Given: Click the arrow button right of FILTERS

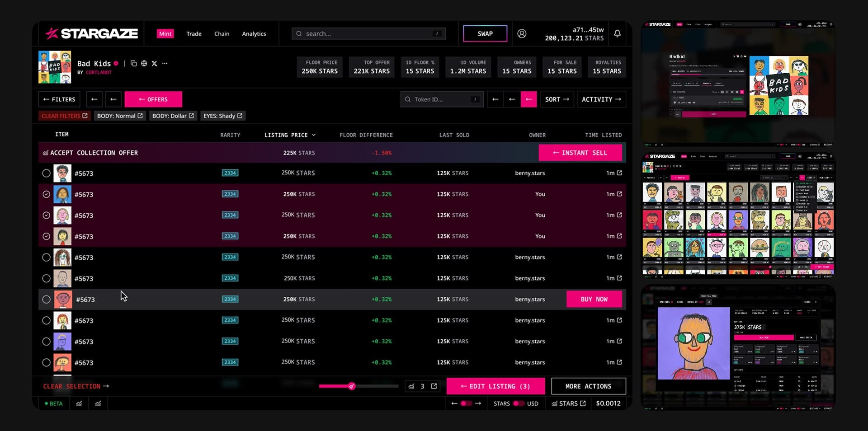Looking at the screenshot, I should tap(94, 99).
